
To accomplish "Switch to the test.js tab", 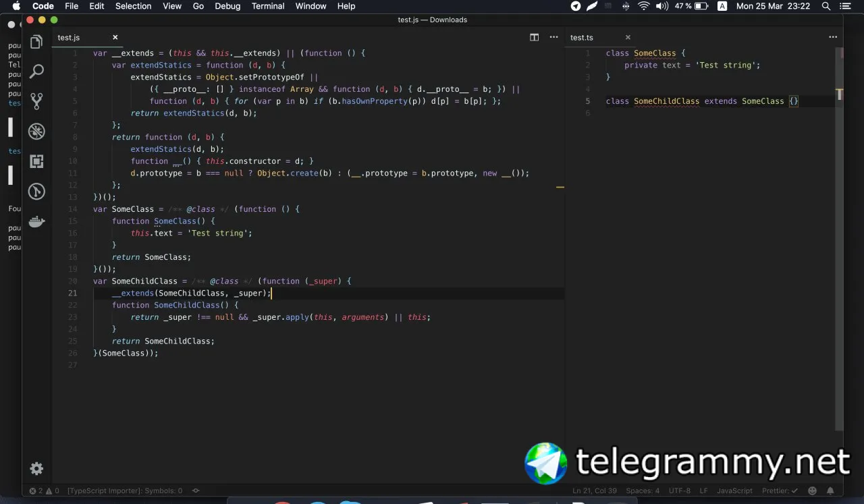I will [x=69, y=38].
